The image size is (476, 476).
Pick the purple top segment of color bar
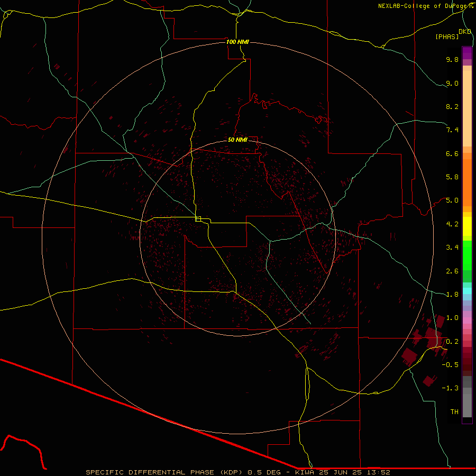click(x=467, y=53)
